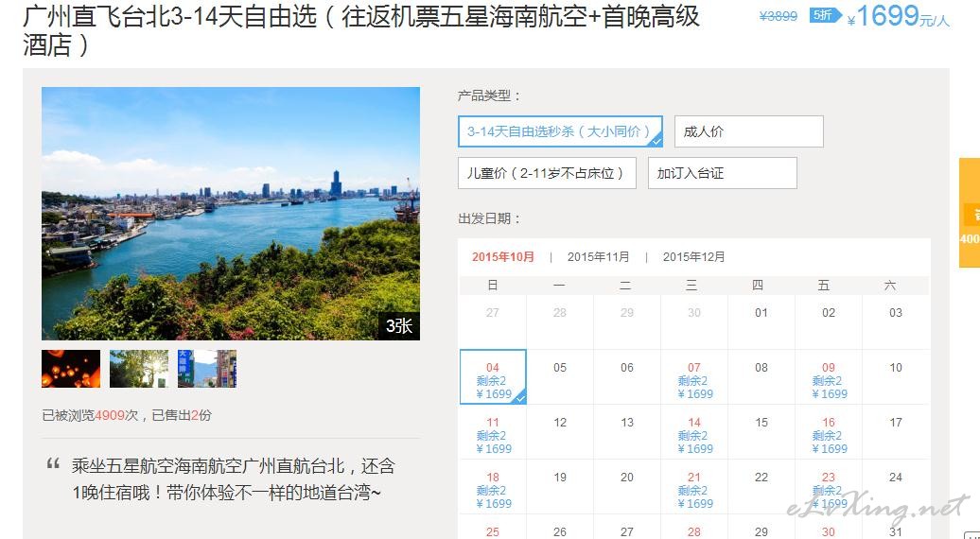Pick departure date October 18
Viewport: 980px width, 539px height.
(x=493, y=487)
